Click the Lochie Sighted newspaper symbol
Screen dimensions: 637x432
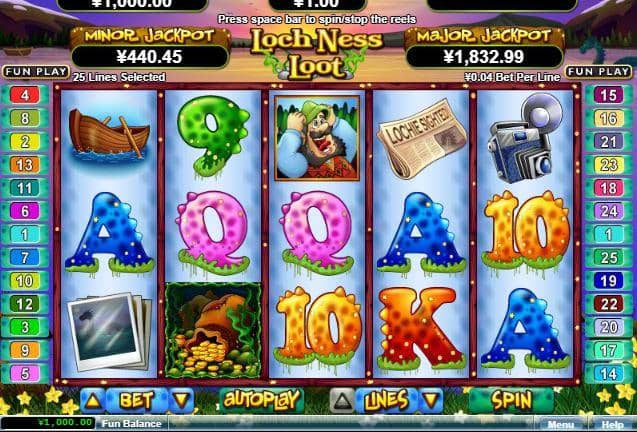(x=421, y=138)
